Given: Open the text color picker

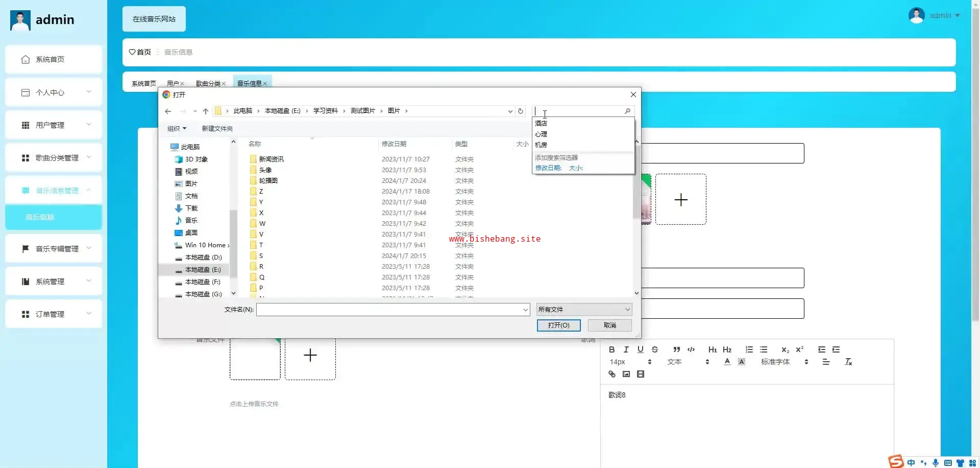Looking at the screenshot, I should click(727, 362).
